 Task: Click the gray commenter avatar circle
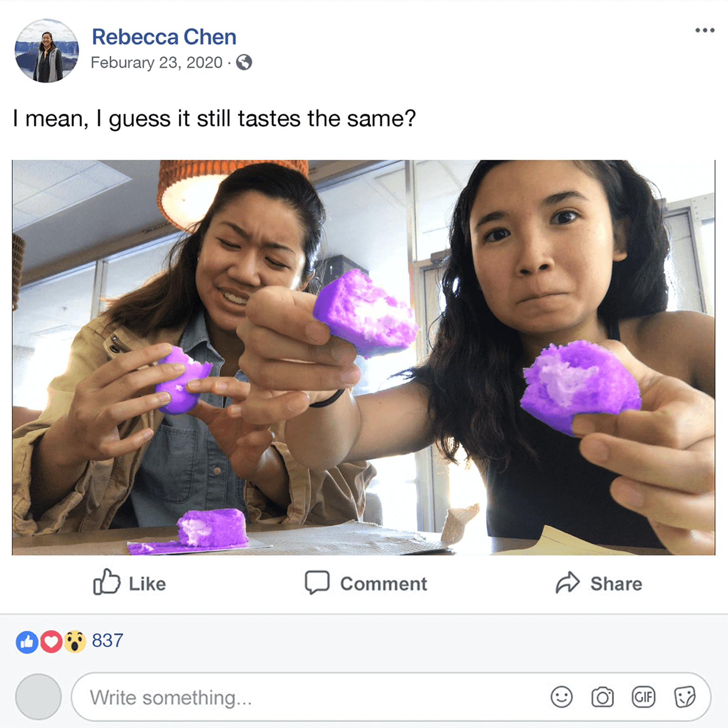click(x=38, y=697)
